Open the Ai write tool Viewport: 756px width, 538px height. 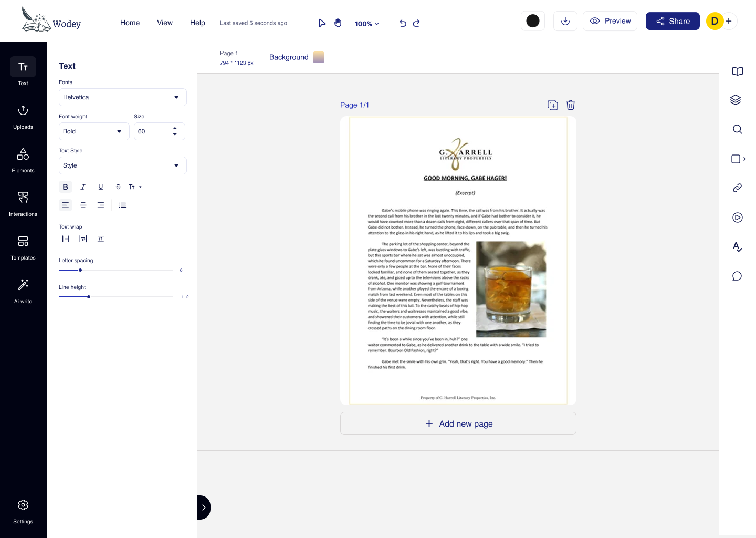pyautogui.click(x=23, y=291)
